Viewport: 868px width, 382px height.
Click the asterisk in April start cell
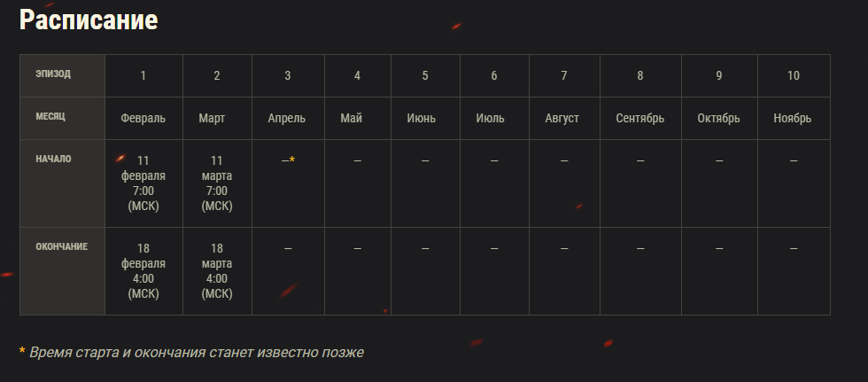click(x=292, y=160)
